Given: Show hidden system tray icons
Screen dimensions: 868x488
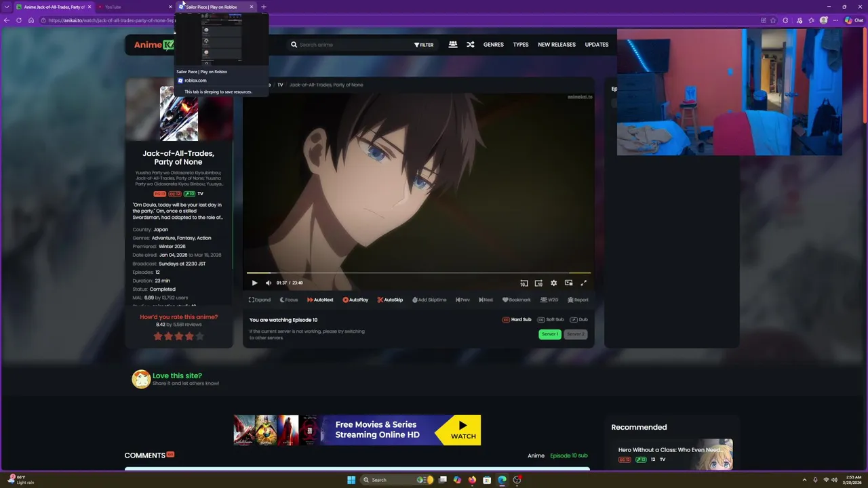Looking at the screenshot, I should pos(804,480).
